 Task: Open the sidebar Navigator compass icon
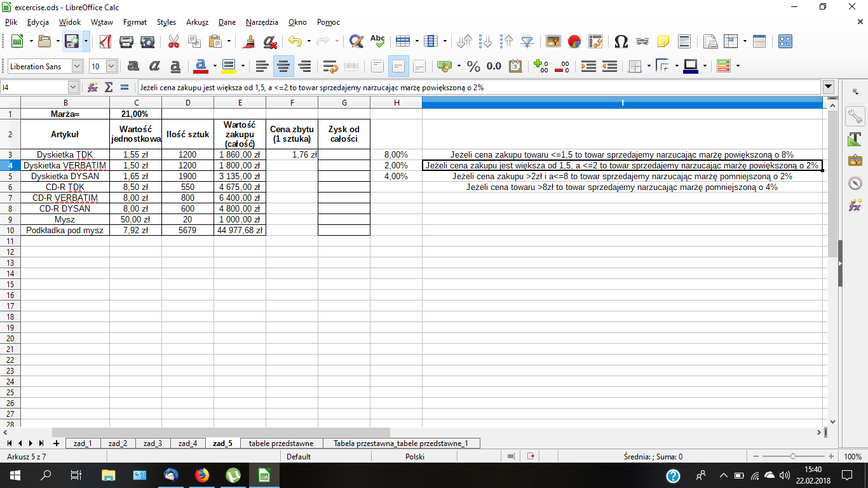coord(855,183)
